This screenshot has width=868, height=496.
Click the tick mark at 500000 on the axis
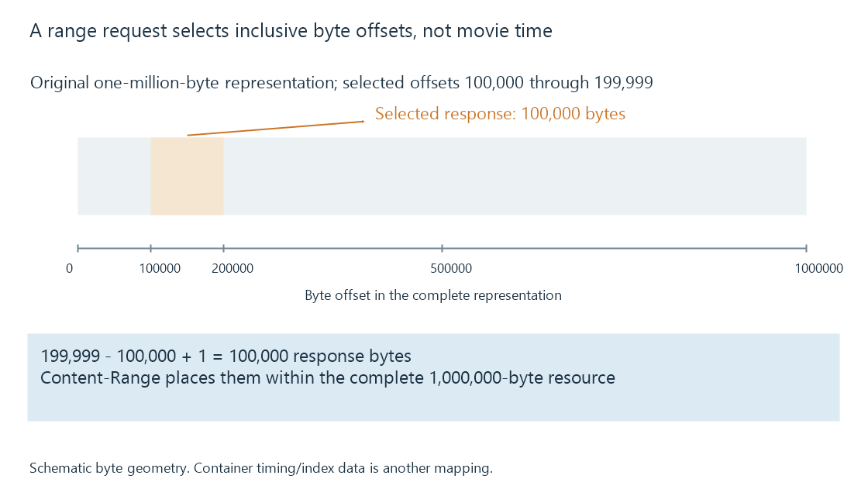[442, 249]
